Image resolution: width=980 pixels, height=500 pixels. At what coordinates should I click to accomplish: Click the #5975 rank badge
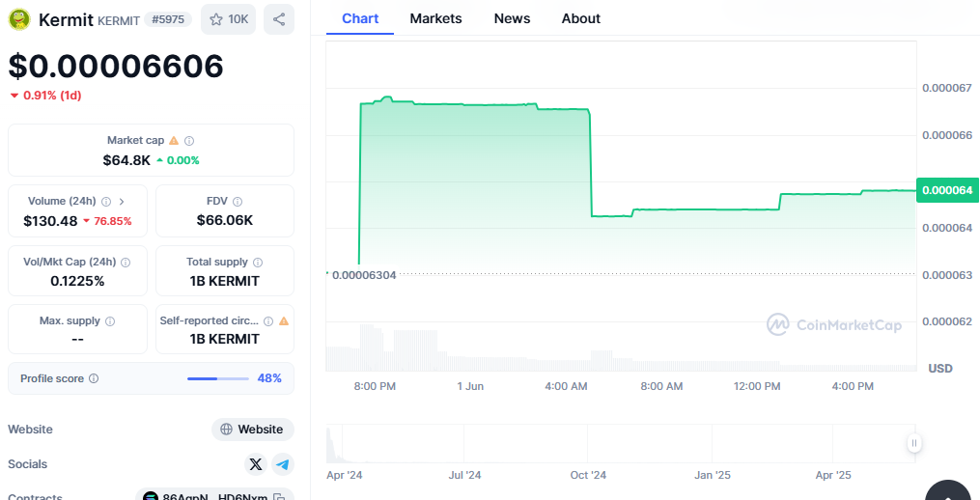coord(168,19)
